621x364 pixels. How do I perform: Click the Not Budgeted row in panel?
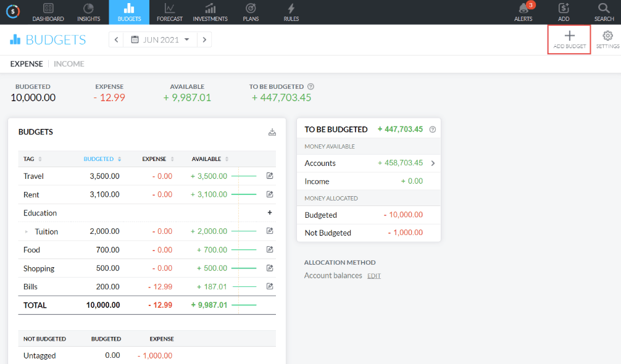click(369, 233)
